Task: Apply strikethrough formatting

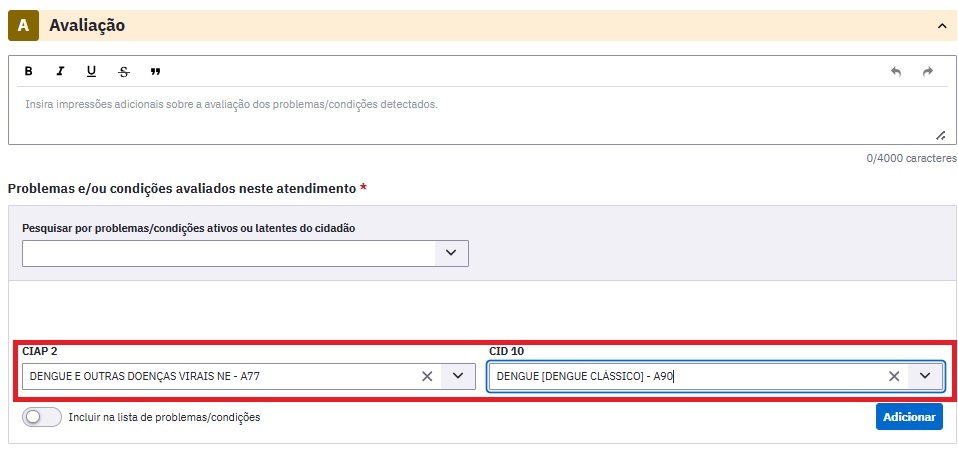Action: tap(124, 71)
